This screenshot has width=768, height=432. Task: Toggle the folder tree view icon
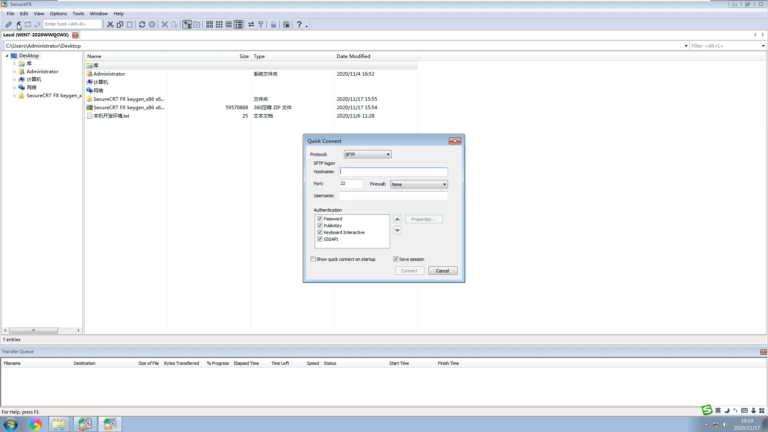[187, 24]
